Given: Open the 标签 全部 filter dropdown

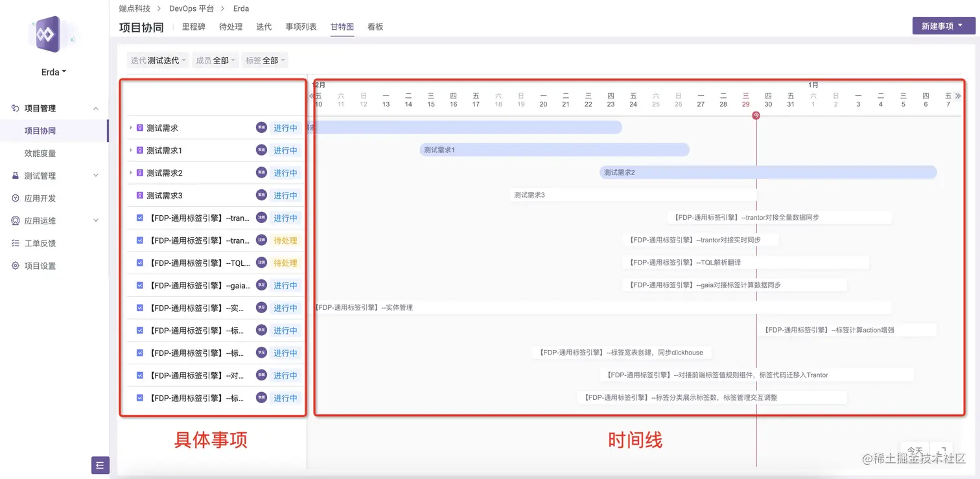Looking at the screenshot, I should [264, 60].
